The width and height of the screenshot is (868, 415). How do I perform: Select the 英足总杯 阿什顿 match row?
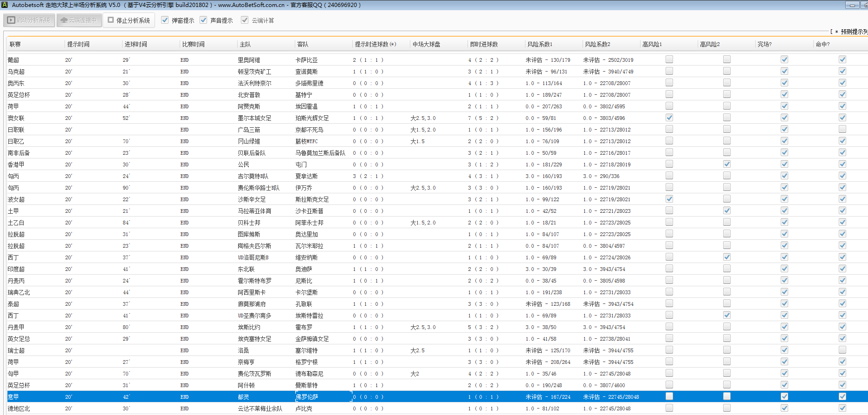pos(246,385)
